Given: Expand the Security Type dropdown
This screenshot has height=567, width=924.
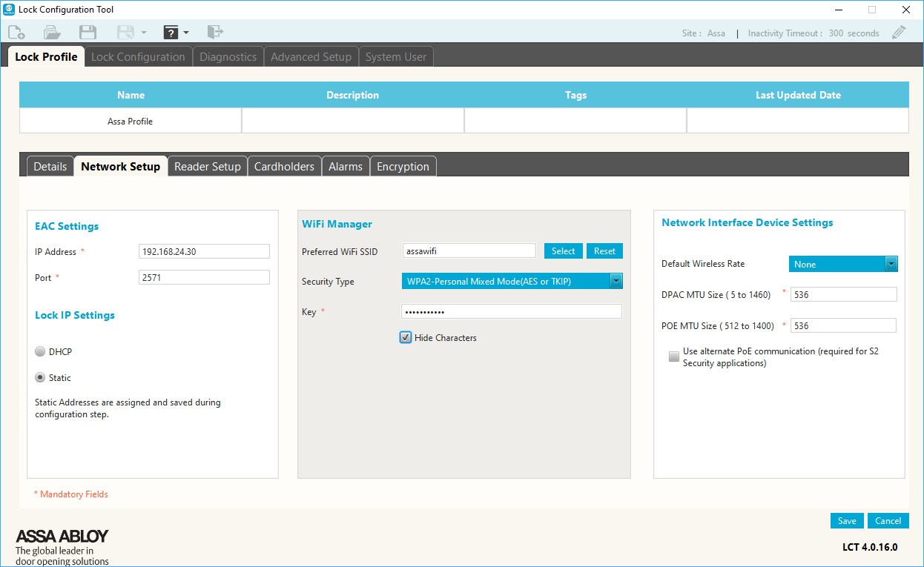Looking at the screenshot, I should pyautogui.click(x=615, y=281).
